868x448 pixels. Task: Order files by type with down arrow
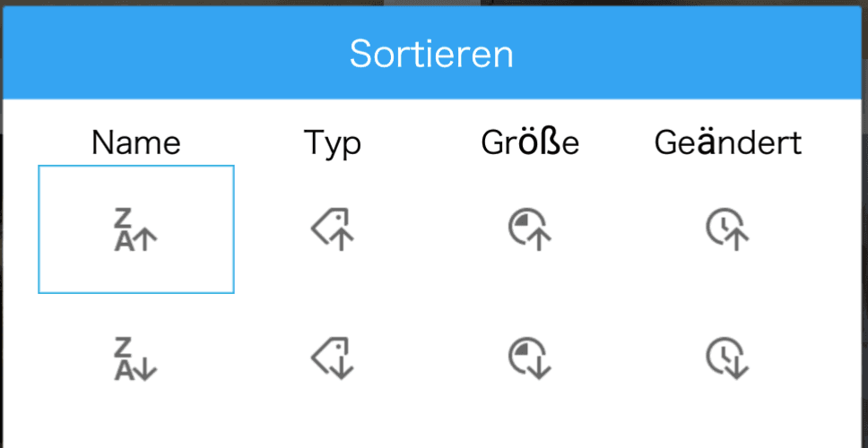point(332,358)
